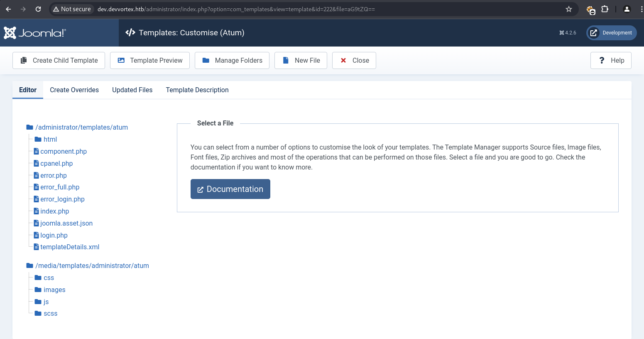Open the Development site link badge
Viewport: 644px width, 339px height.
click(611, 33)
